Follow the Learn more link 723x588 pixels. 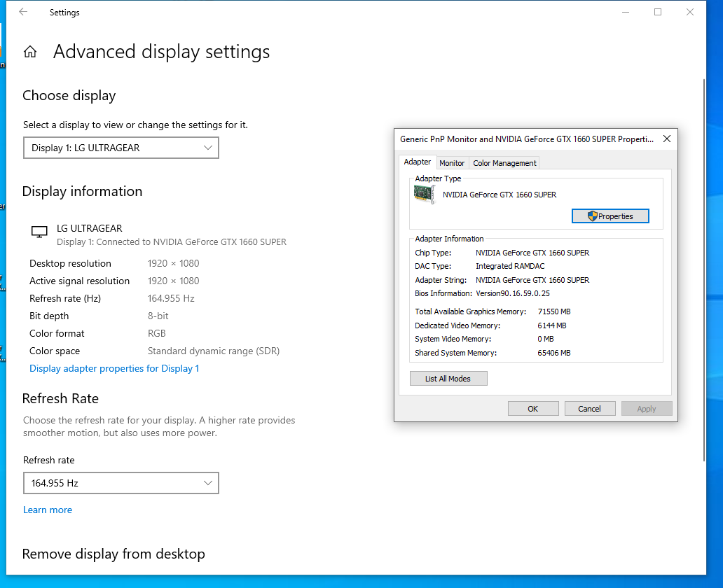click(48, 510)
